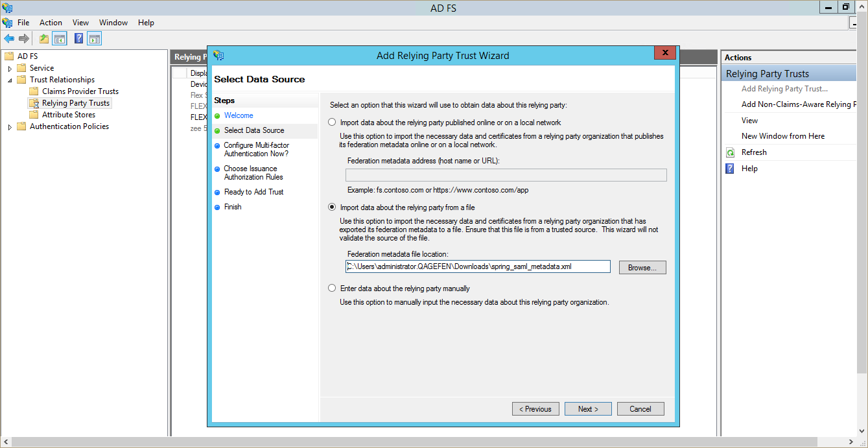Click the Browse... button
Screen dimensions: 868x448
642,267
